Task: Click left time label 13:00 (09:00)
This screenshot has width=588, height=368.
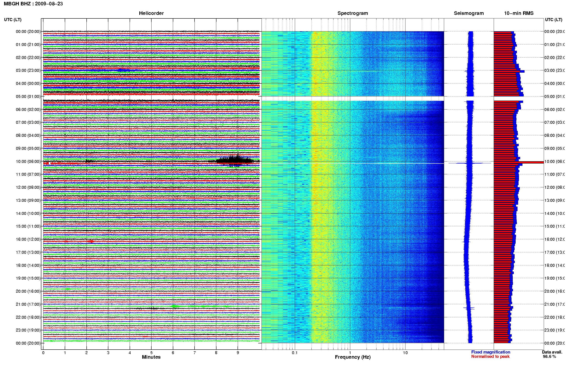Action: (28, 200)
